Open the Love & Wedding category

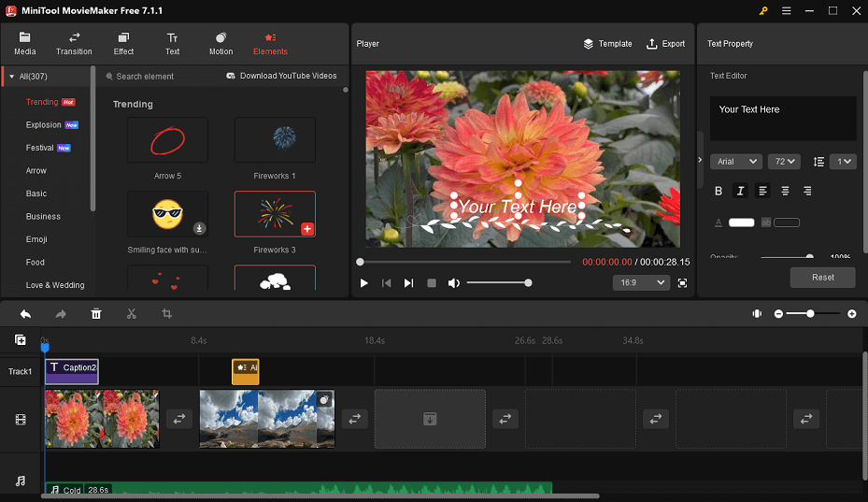[55, 285]
